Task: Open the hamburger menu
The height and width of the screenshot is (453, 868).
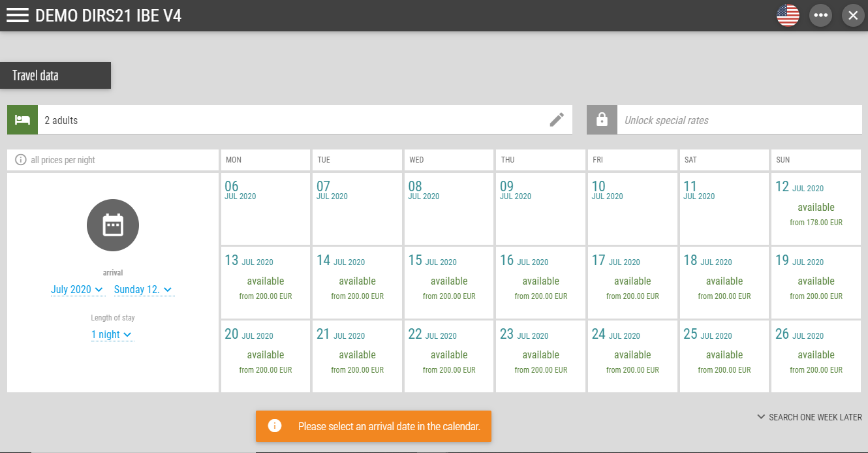Action: (18, 16)
